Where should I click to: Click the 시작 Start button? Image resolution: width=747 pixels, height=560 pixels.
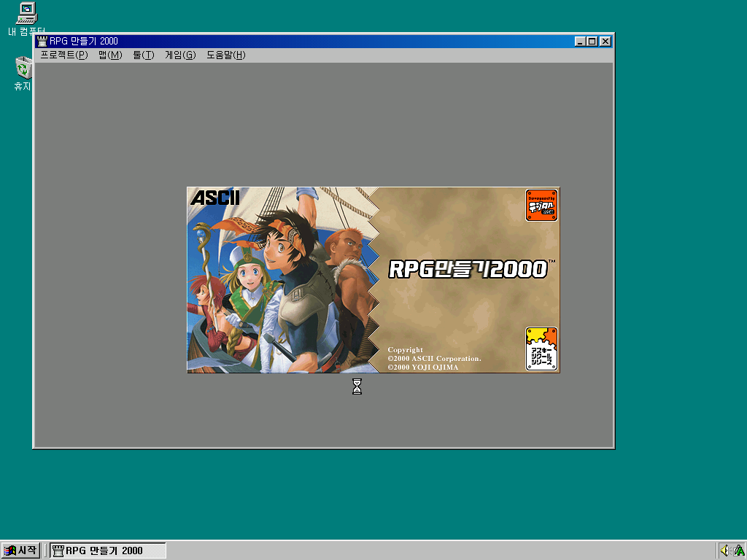[x=20, y=551]
